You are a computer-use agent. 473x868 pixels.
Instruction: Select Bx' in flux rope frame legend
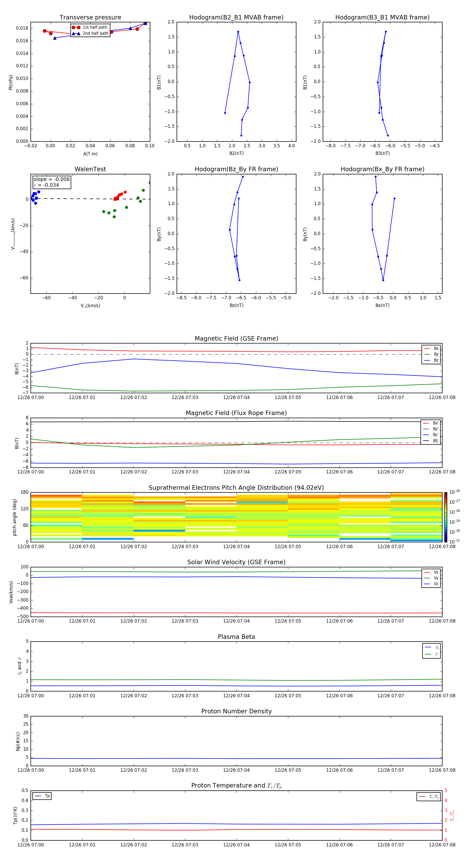pyautogui.click(x=431, y=423)
